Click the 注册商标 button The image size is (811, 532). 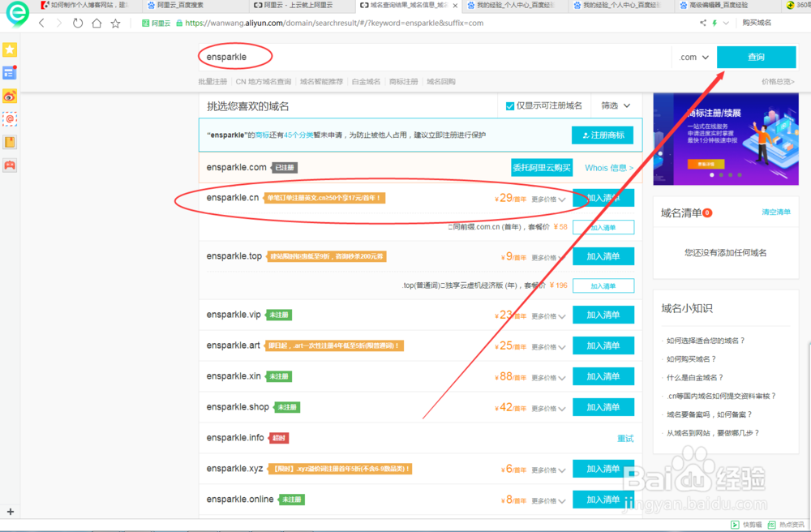click(x=603, y=135)
